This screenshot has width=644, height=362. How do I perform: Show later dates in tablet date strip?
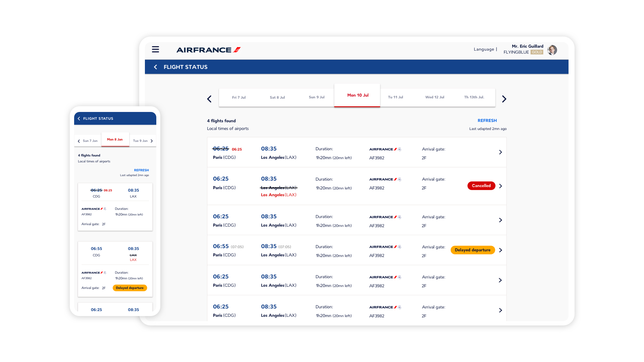coord(504,99)
